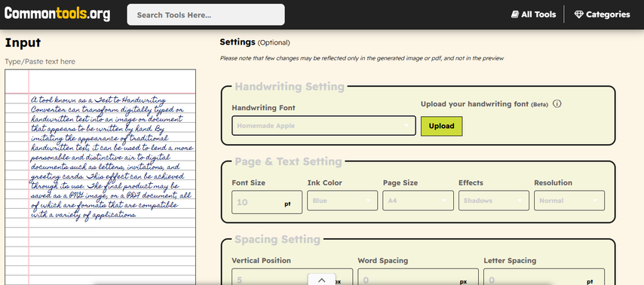Click the info icon next to Beta
The image size is (644, 285).
click(x=557, y=104)
